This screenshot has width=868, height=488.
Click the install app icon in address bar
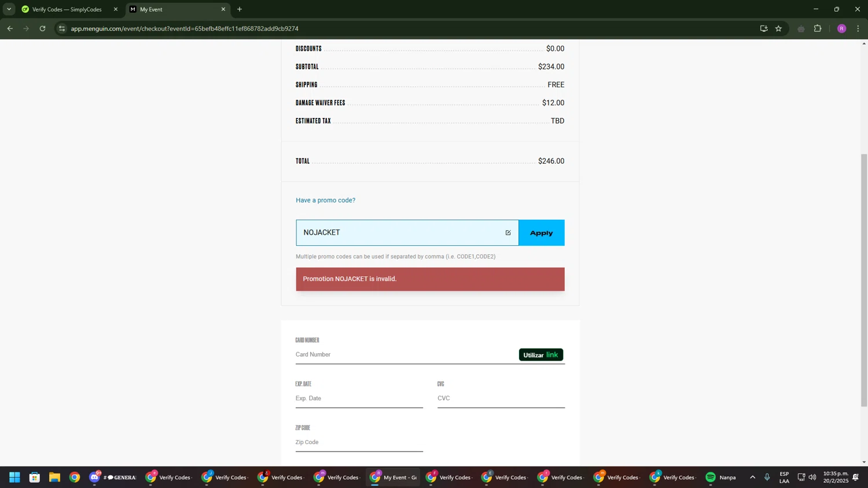764,28
